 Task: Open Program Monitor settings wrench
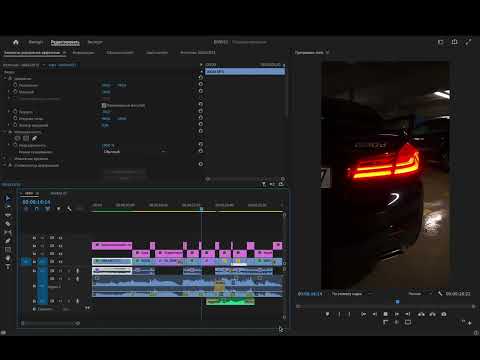440,294
